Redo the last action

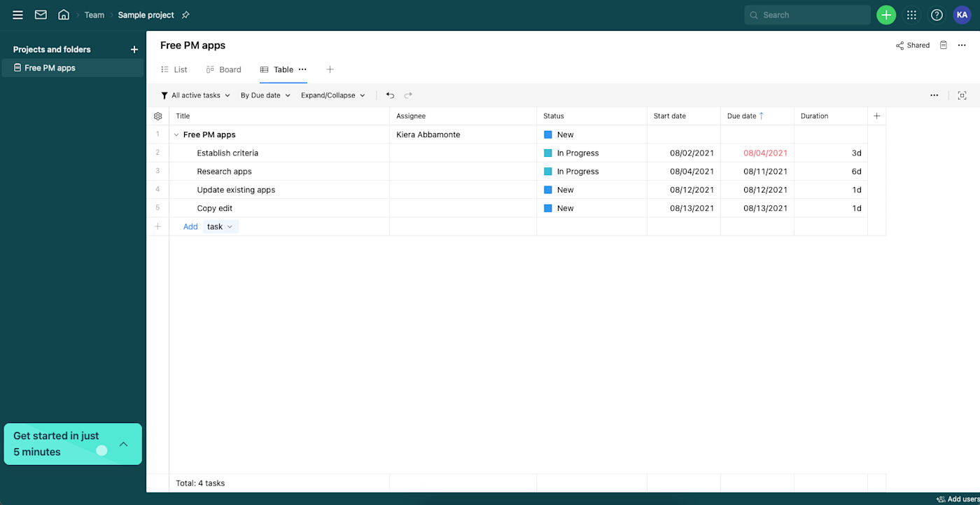coord(408,95)
